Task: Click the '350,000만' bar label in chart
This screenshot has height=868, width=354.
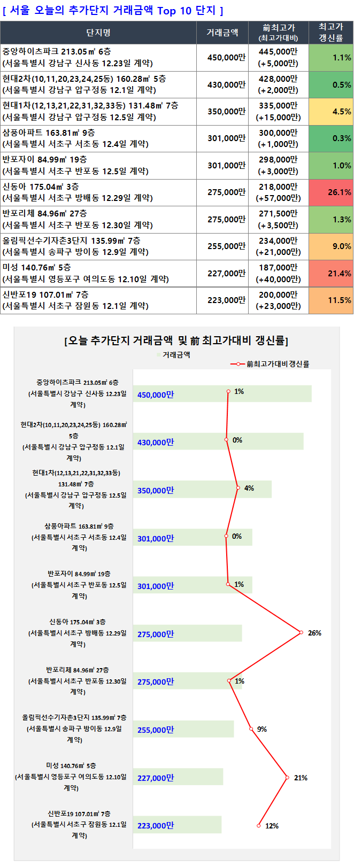Action: point(156,491)
